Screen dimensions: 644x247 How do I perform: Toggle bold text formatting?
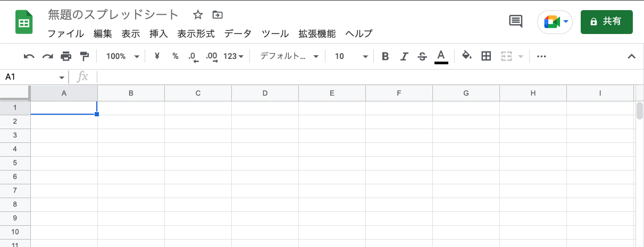point(386,56)
